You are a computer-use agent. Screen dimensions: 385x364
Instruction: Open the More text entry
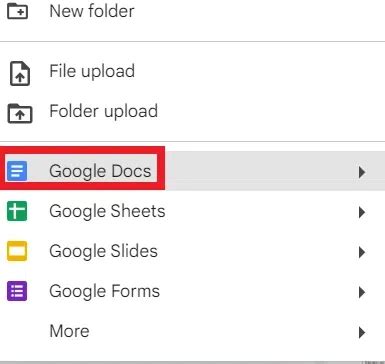pos(69,331)
